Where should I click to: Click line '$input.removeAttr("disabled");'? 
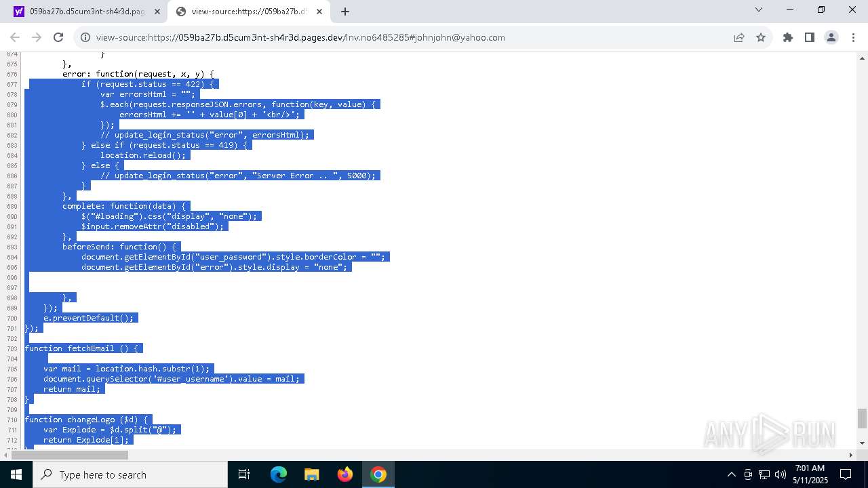pyautogui.click(x=153, y=226)
